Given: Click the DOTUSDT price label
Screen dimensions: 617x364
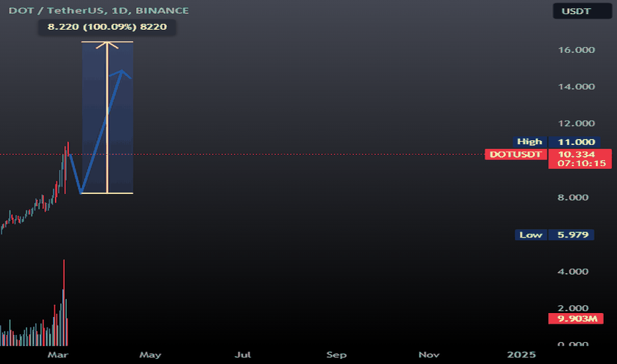Looking at the screenshot, I should (x=516, y=154).
